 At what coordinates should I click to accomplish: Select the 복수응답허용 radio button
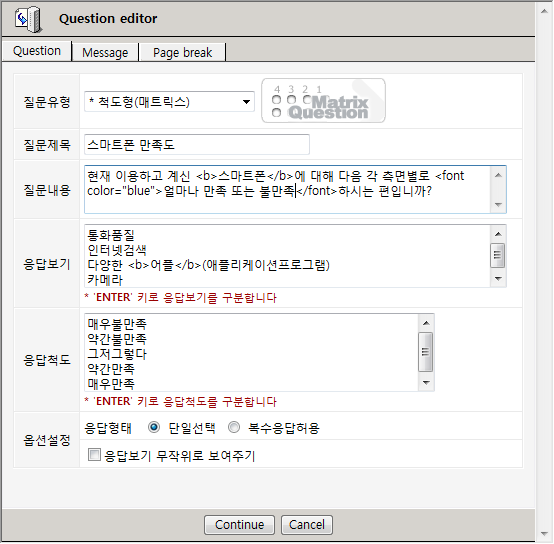click(x=234, y=427)
